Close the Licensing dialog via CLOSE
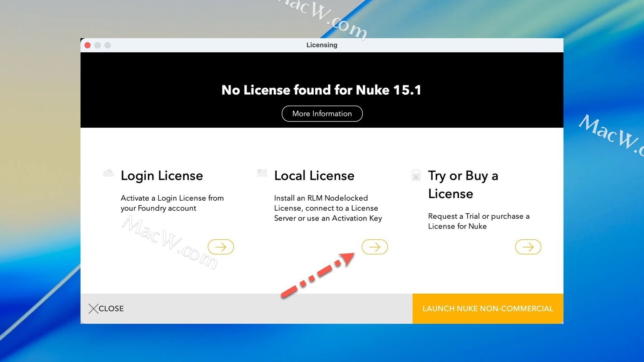The width and height of the screenshot is (644, 362). [x=106, y=309]
